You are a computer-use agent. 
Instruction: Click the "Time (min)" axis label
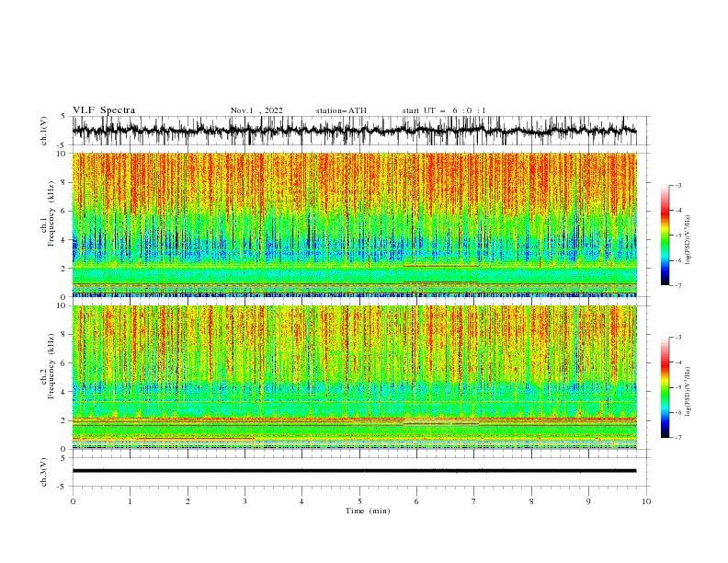click(x=368, y=511)
